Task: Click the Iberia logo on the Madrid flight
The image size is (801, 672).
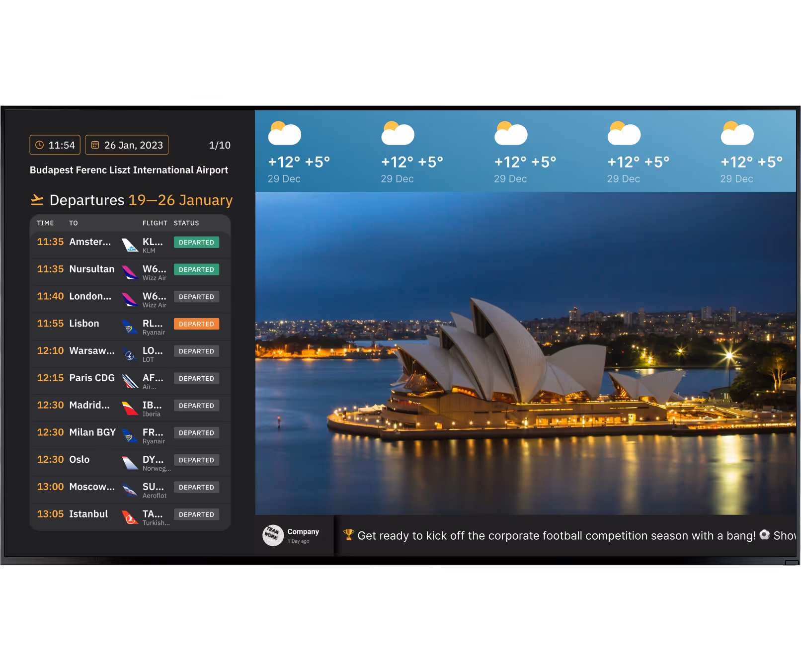Action: [x=130, y=408]
